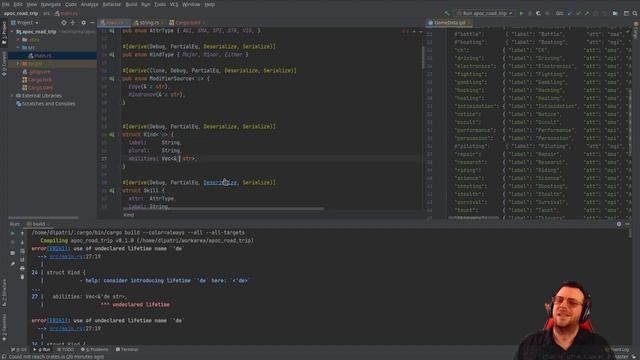The height and width of the screenshot is (360, 640).
Task: Select the GameData tab in right editor
Action: click(x=449, y=23)
